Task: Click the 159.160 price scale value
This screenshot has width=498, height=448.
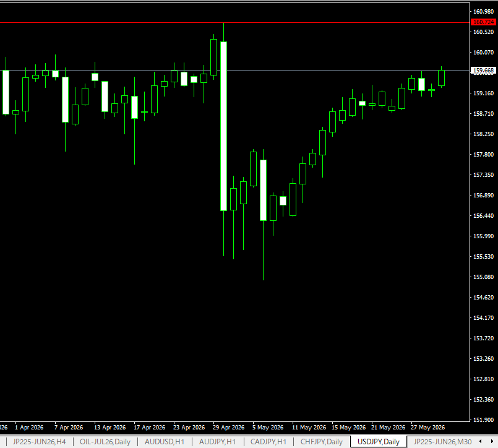Action: tap(483, 93)
